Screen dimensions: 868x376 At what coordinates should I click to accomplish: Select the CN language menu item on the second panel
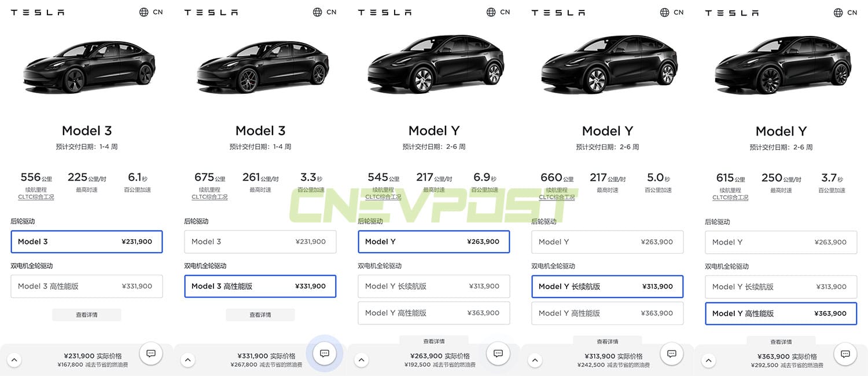coord(332,12)
